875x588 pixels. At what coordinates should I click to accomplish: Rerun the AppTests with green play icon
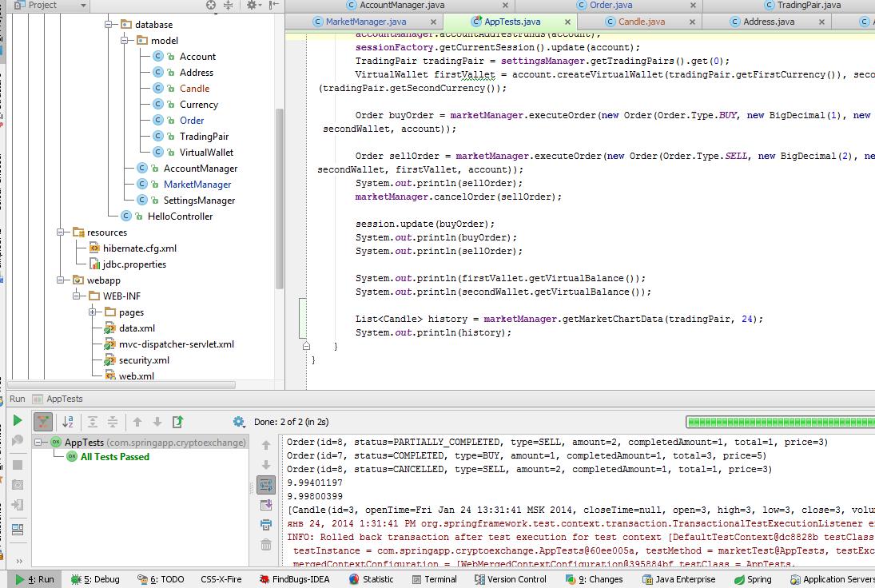coord(18,420)
